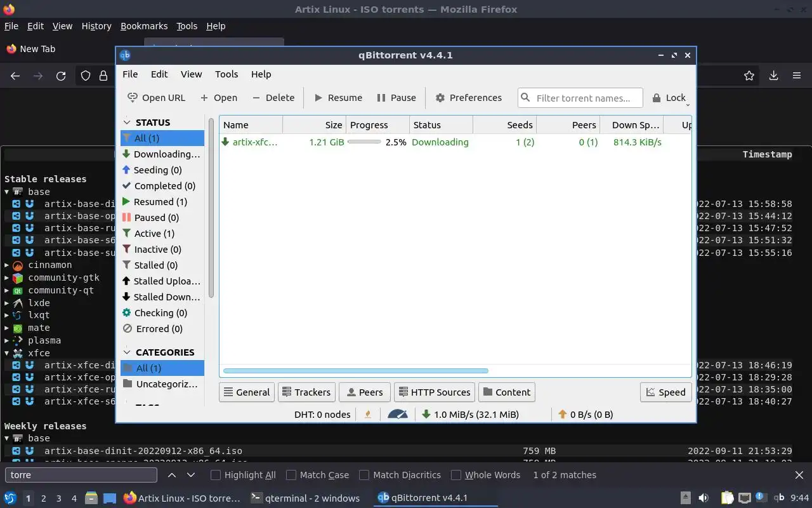Select the Downloading status filter
812x508 pixels.
click(162, 154)
